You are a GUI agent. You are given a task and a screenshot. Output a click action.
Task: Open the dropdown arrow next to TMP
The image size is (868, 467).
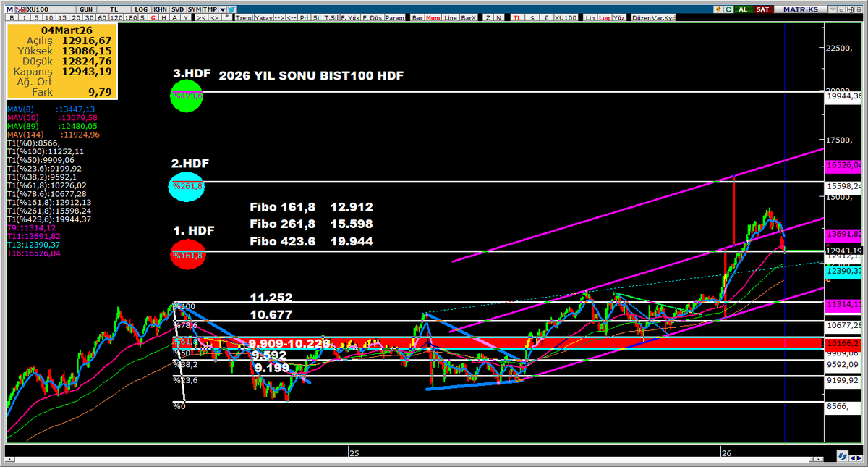(223, 9)
